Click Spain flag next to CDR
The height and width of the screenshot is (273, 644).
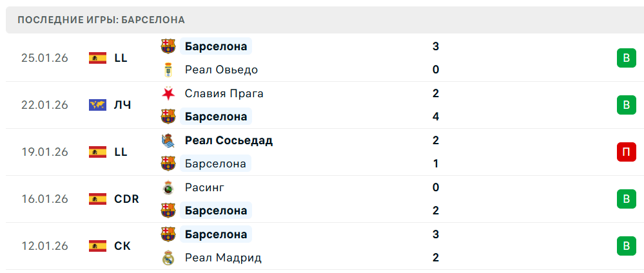(x=97, y=199)
